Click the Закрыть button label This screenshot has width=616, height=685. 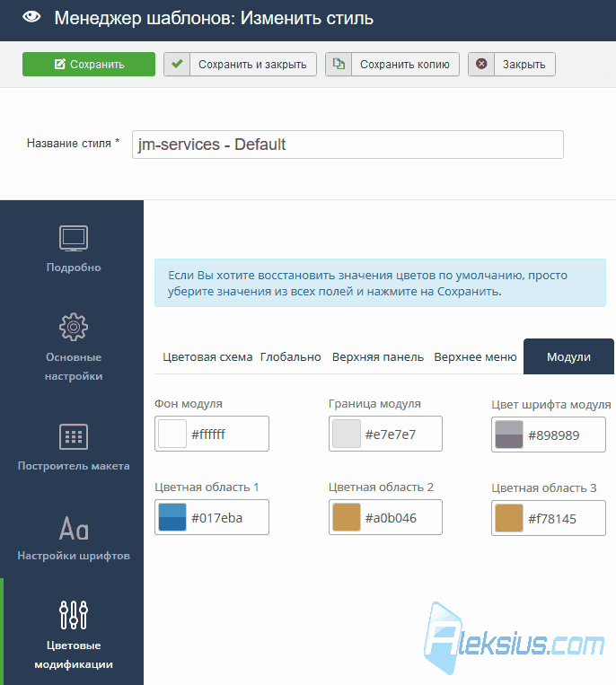[x=524, y=65]
